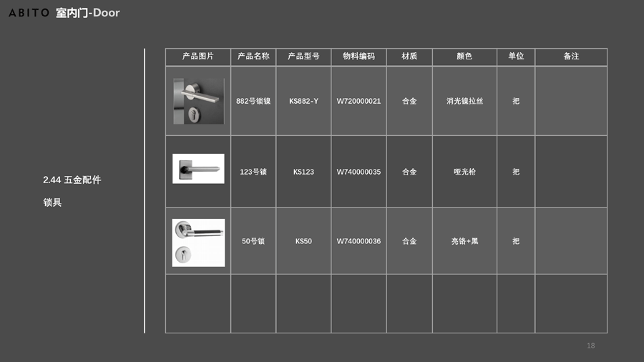Click the '产品型号' column header
The image size is (644, 362).
click(x=303, y=57)
